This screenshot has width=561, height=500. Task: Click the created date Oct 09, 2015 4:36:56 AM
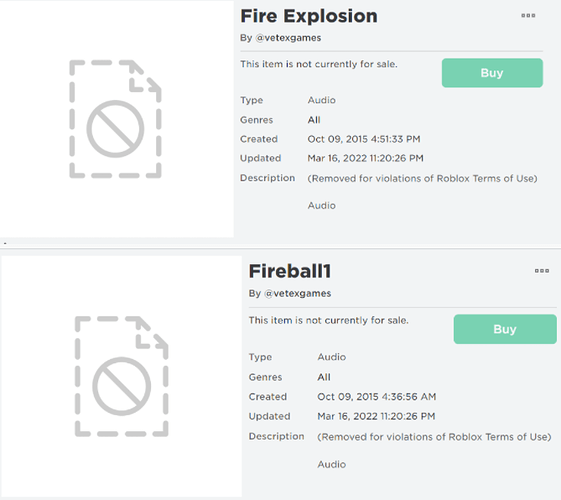(x=376, y=397)
